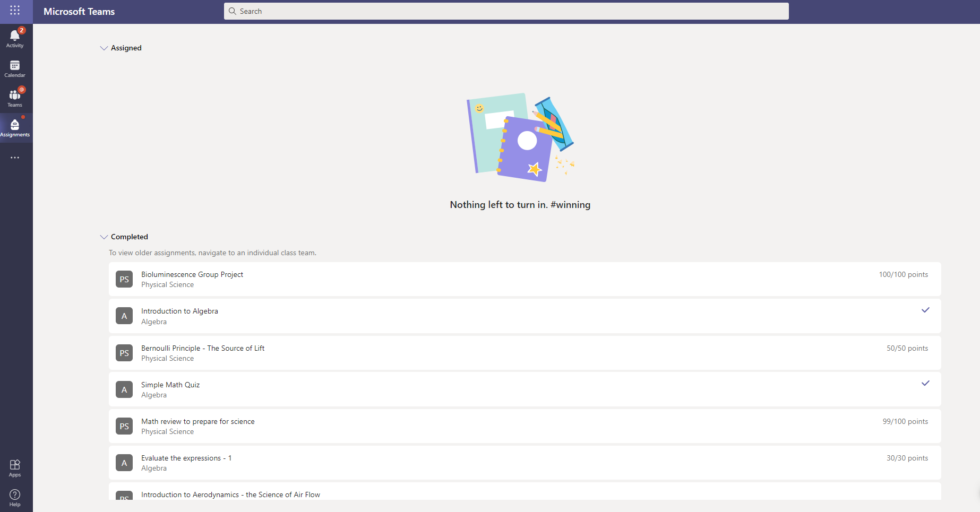This screenshot has height=512, width=980.
Task: Collapse the Completed section chevron
Action: (x=104, y=237)
